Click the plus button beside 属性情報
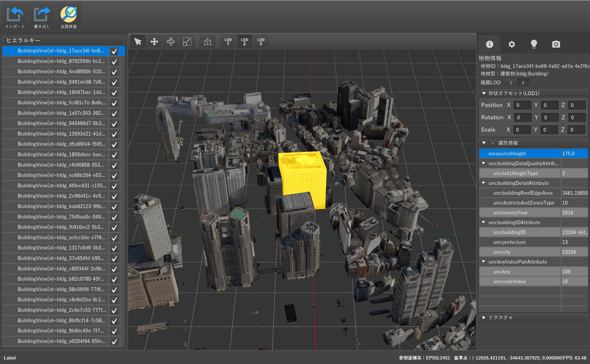The image size is (590, 364). pyautogui.click(x=492, y=143)
